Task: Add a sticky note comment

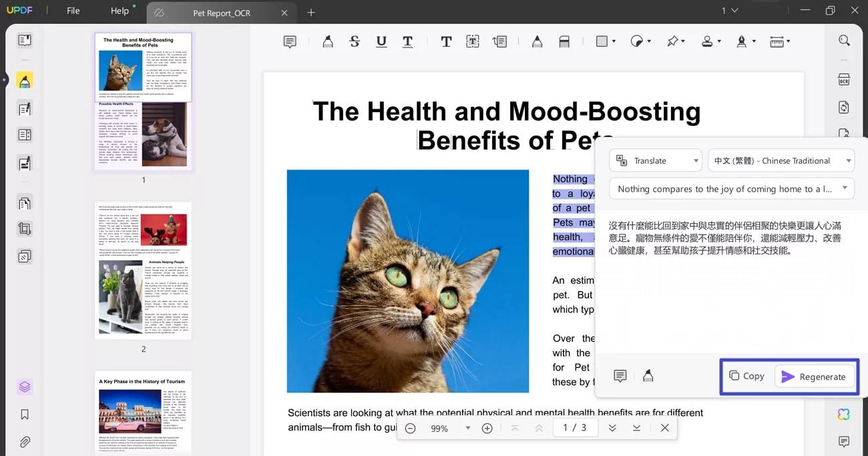Action: tap(290, 41)
